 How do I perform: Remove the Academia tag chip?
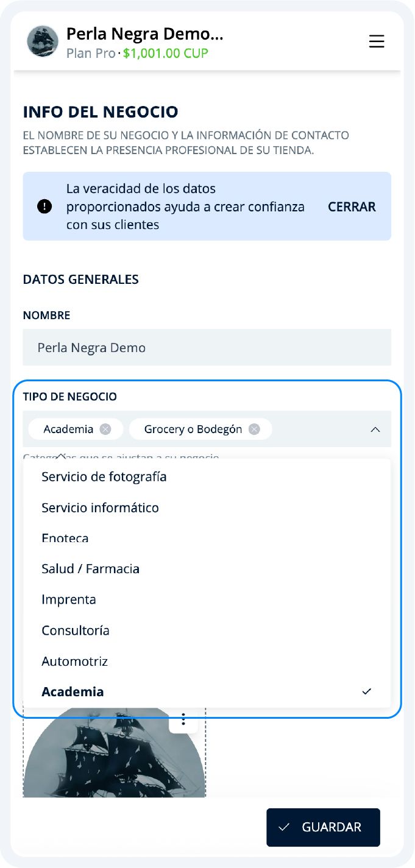coord(104,429)
